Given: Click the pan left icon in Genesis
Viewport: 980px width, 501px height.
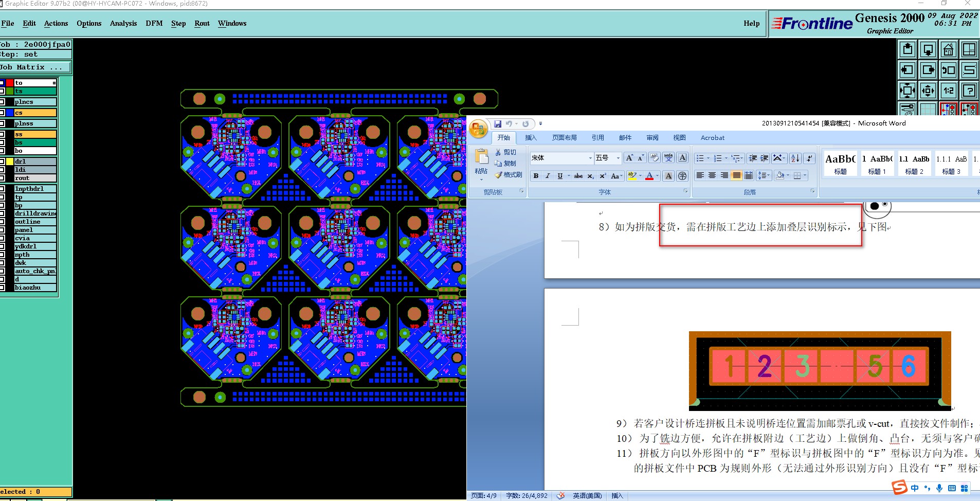Looking at the screenshot, I should [908, 70].
